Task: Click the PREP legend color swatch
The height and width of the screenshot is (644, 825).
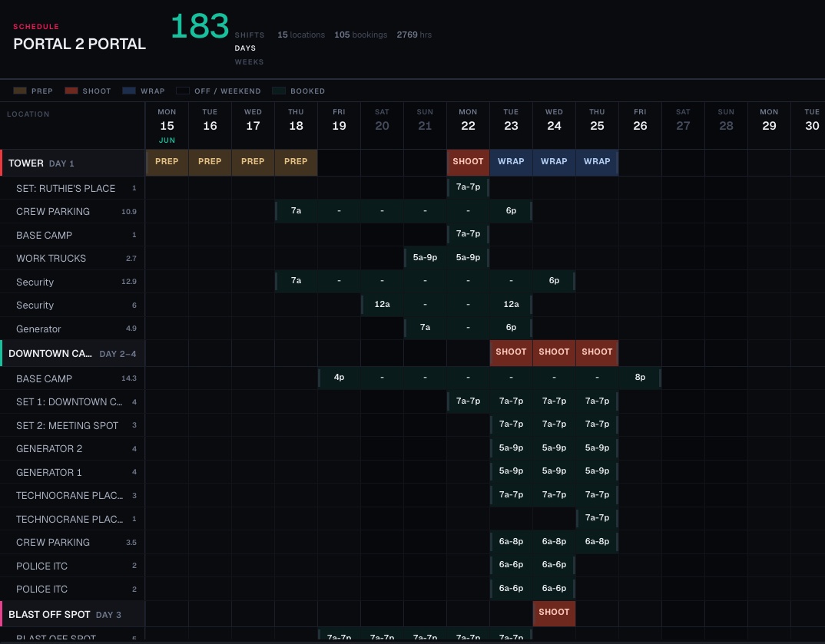Action: click(20, 91)
